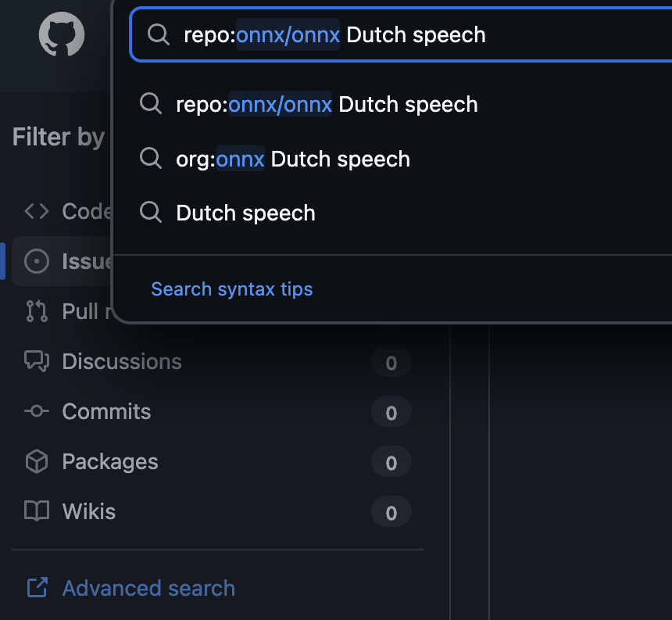Image resolution: width=672 pixels, height=620 pixels.
Task: Select the Commits filter tab
Action: tap(106, 411)
